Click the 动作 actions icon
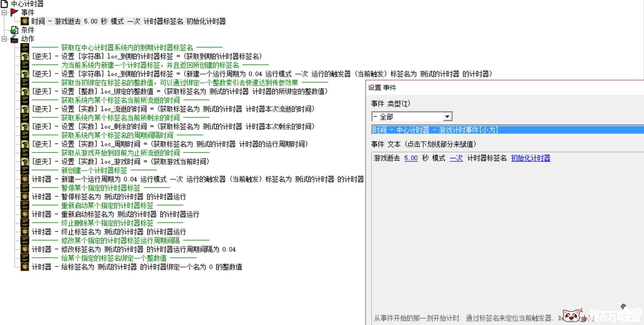 (14, 39)
